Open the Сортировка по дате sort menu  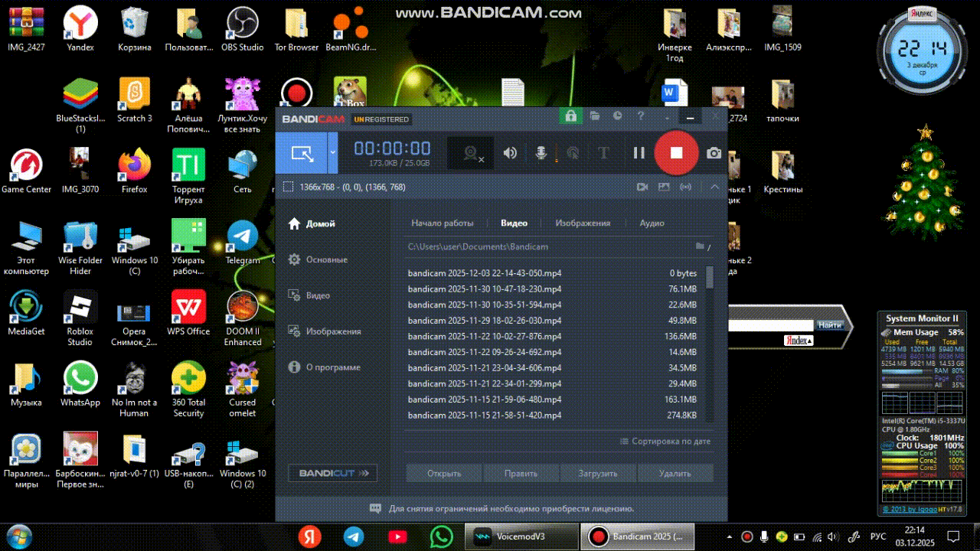[665, 442]
